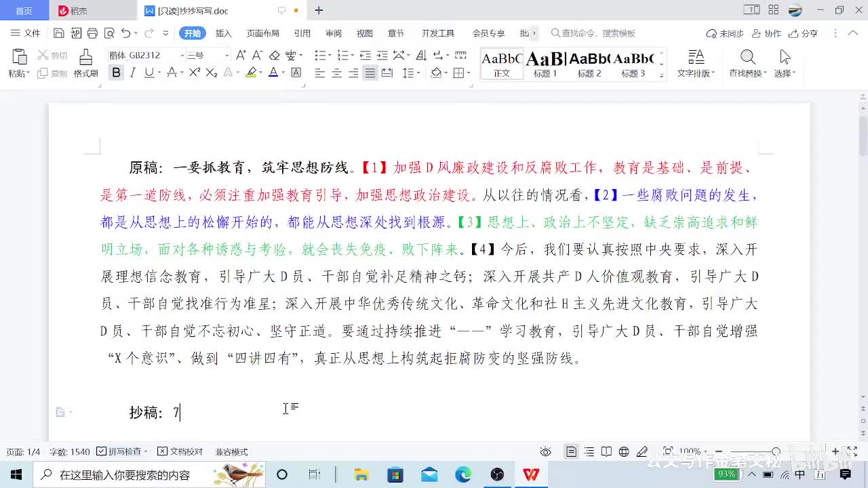Open the bullet list dropdown
Viewport: 868px width, 488px height.
point(330,56)
